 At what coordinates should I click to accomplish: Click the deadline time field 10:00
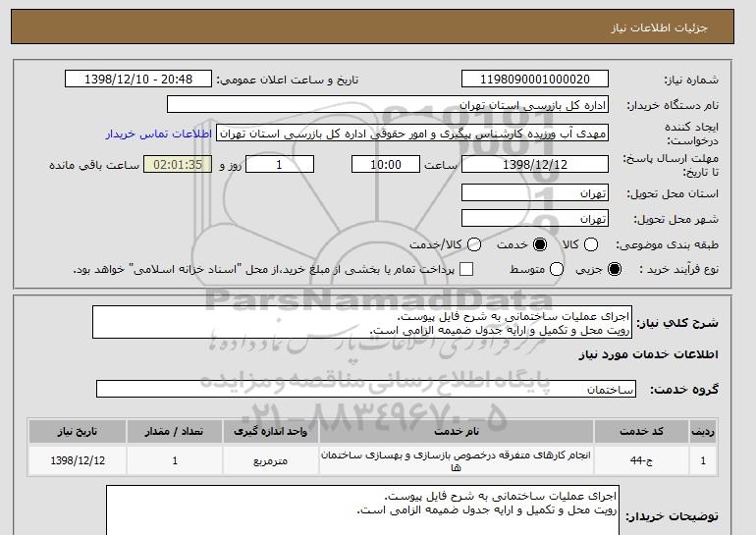tap(386, 164)
